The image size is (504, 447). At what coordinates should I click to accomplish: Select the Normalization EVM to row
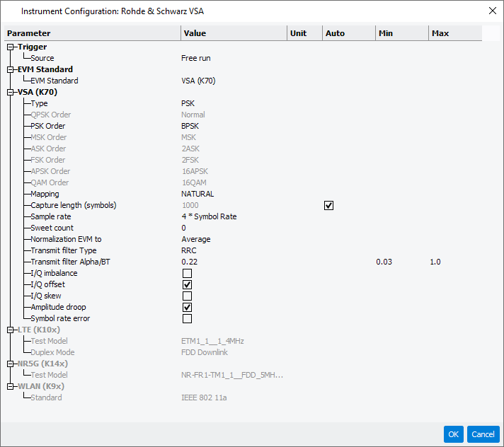click(x=66, y=239)
